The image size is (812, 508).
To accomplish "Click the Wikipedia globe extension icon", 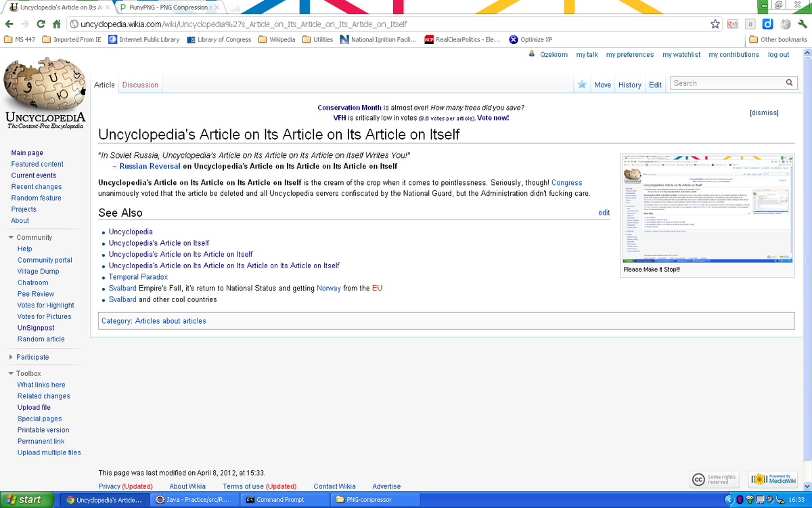I will [784, 23].
